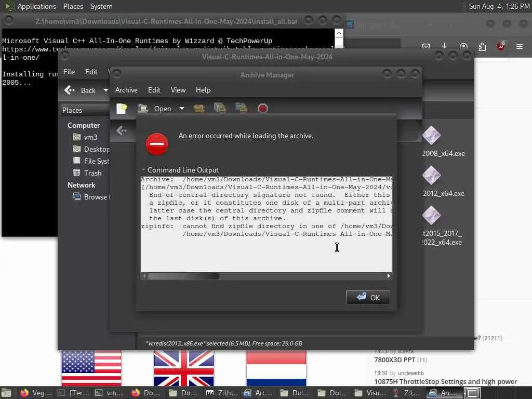This screenshot has height=399, width=532.
Task: Switch to the 'Z:\...' wine taskbar item
Action: [x=406, y=393]
